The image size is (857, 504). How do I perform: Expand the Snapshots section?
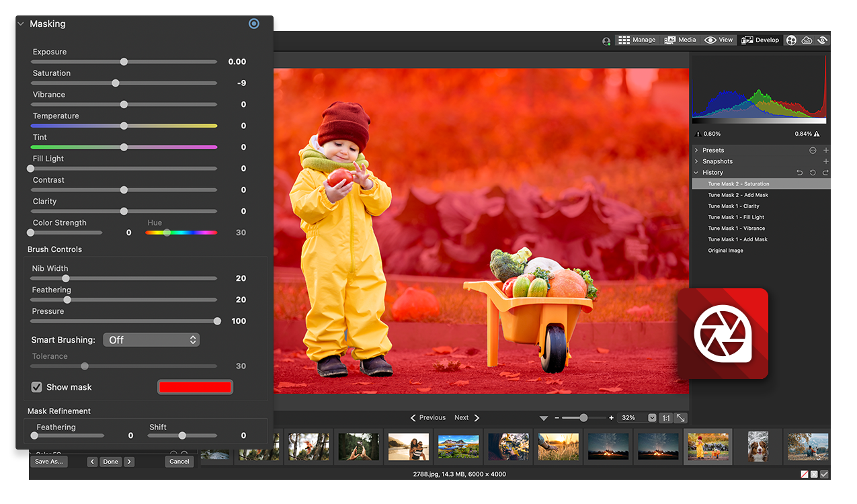696,161
